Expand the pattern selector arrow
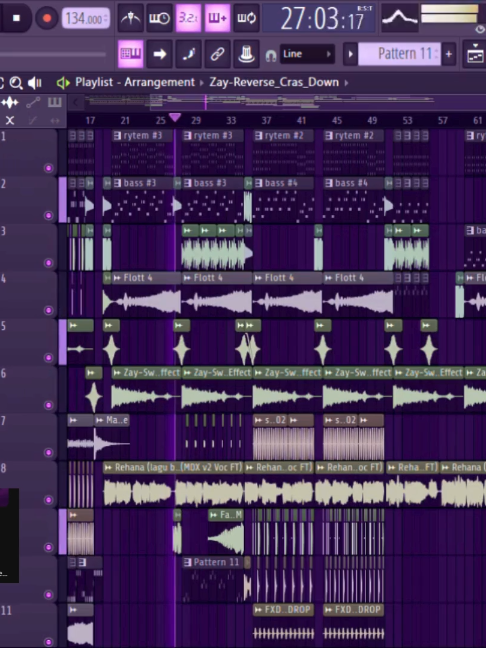The height and width of the screenshot is (648, 486). [350, 54]
